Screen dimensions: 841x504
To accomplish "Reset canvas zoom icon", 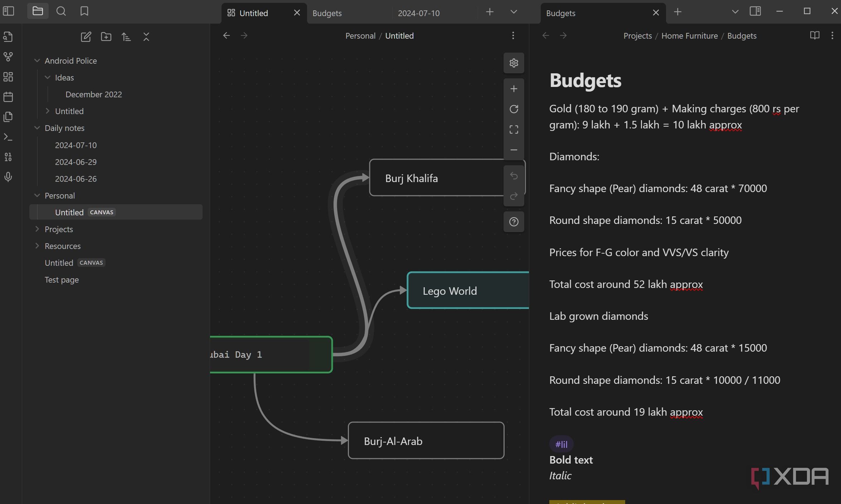I will (x=514, y=109).
